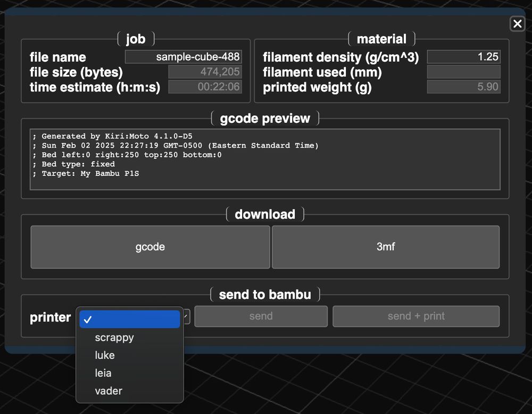This screenshot has width=532, height=414.
Task: Click the 'filament density (g/cm^3)' label
Action: (340, 57)
